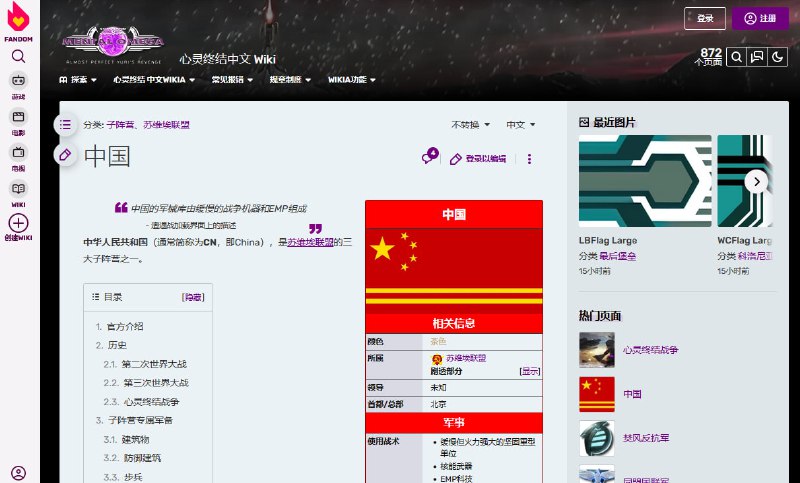Image resolution: width=800 pixels, height=483 pixels.
Task: Show the 附属部分 collapsed section
Action: click(x=530, y=371)
